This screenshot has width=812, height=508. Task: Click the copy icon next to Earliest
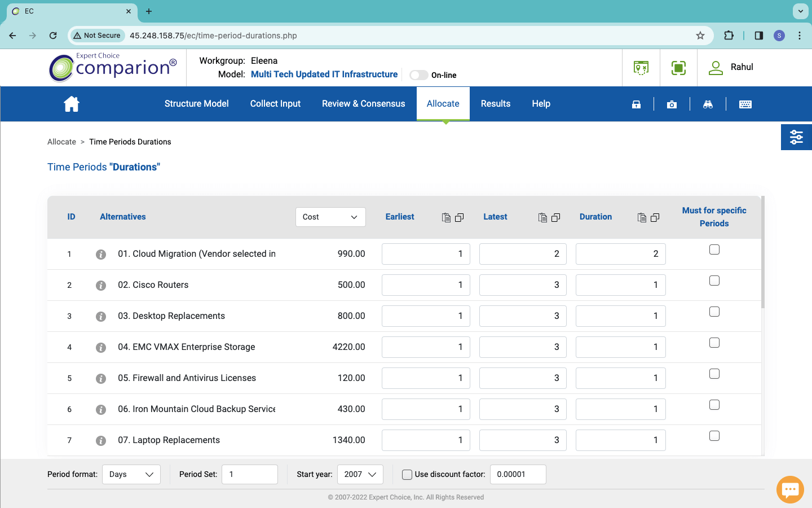459,217
